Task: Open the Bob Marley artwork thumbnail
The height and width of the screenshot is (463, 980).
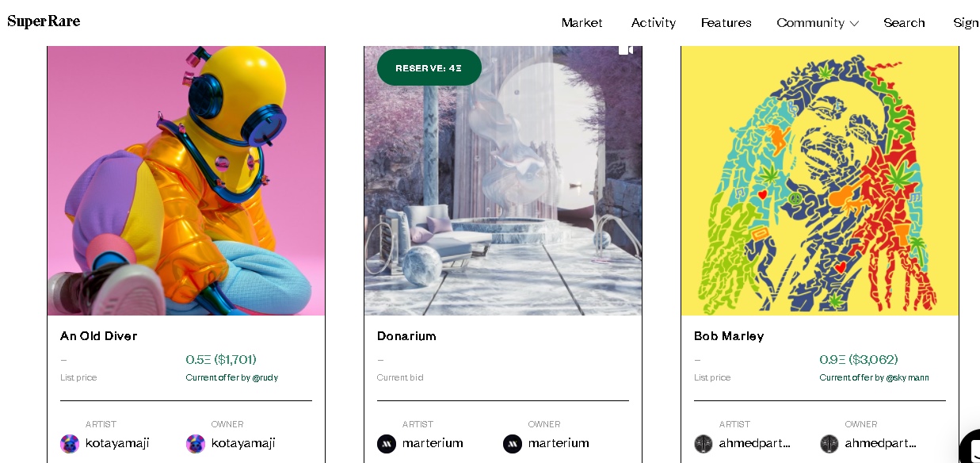Action: pos(819,181)
